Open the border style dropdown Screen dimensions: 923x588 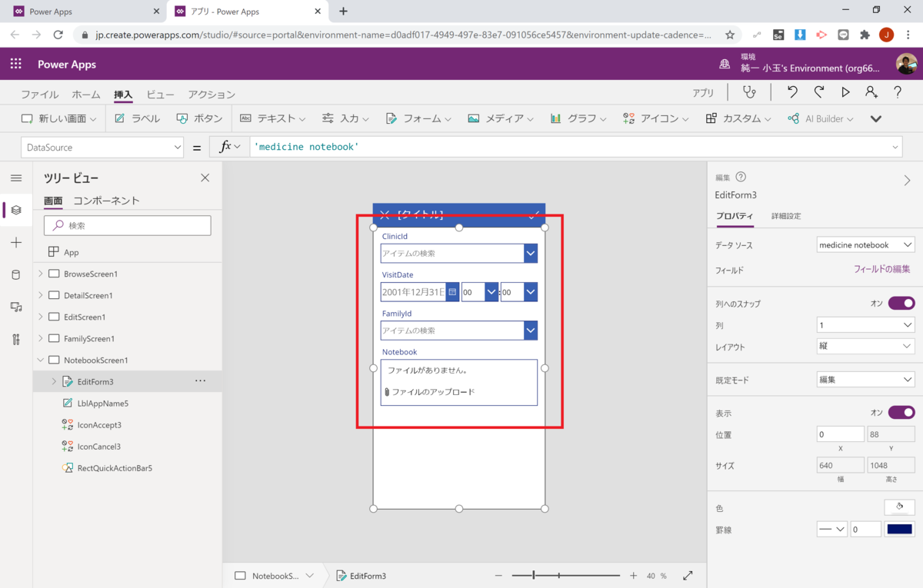[831, 529]
